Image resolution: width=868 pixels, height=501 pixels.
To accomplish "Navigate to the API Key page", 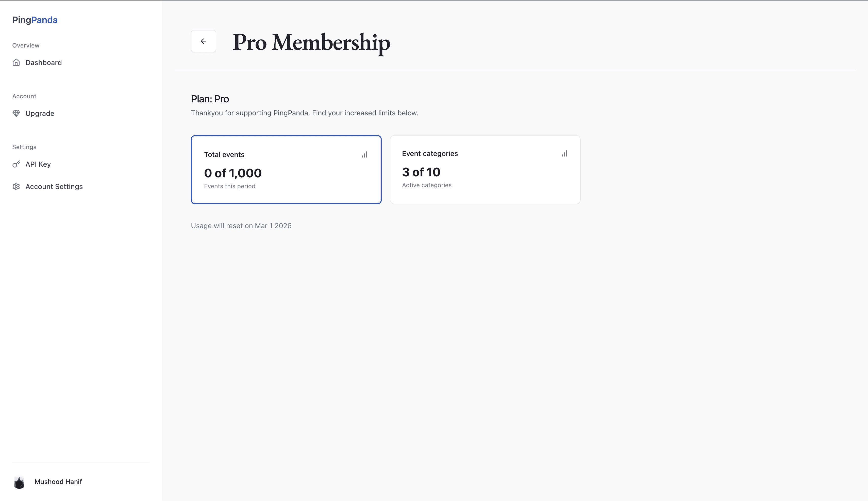I will click(x=38, y=164).
